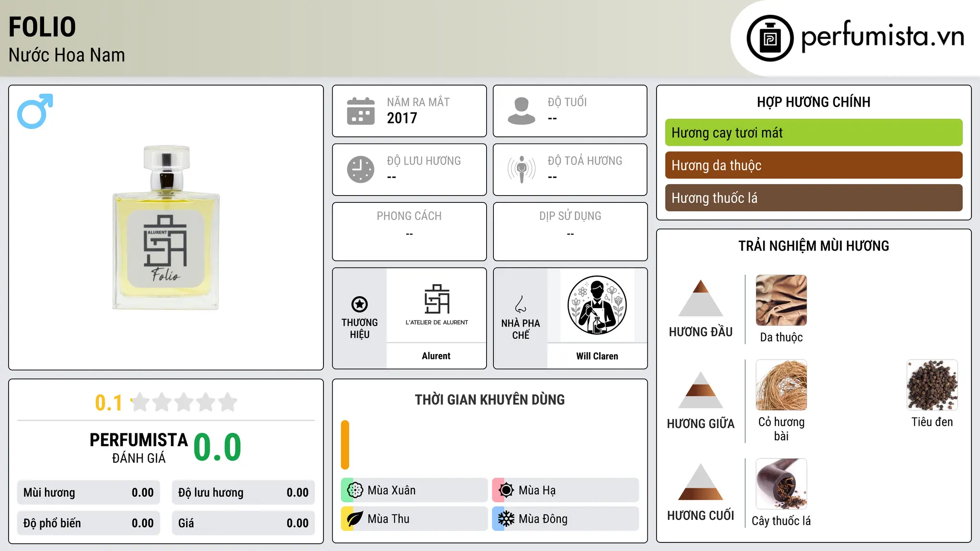The width and height of the screenshot is (980, 551).
Task: Click the summer sun icon
Action: (x=506, y=490)
